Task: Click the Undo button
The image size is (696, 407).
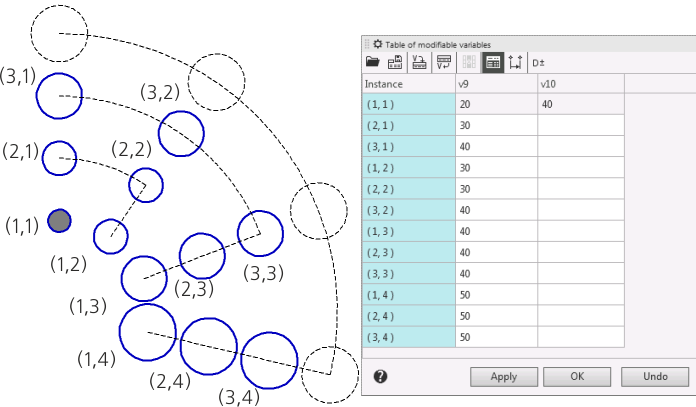Action: point(655,377)
